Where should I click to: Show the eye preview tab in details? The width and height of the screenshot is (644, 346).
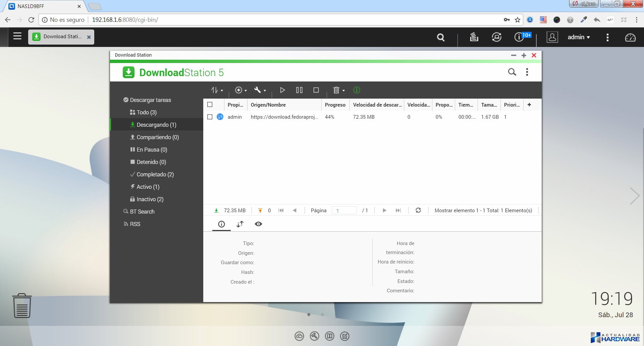point(258,224)
